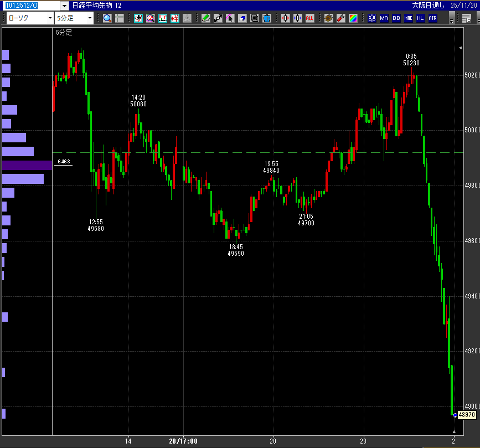This screenshot has width=480, height=448.
Task: Toggle the MAE envelope indicator
Action: pyautogui.click(x=408, y=18)
